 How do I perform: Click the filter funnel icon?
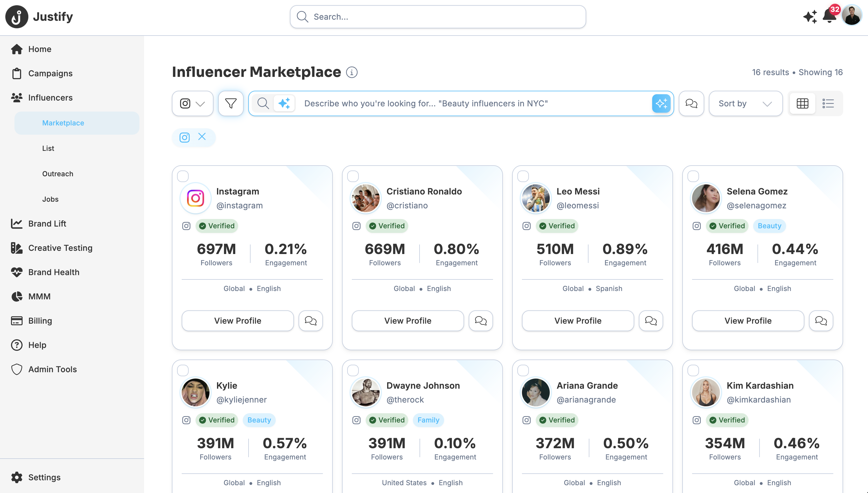click(231, 103)
